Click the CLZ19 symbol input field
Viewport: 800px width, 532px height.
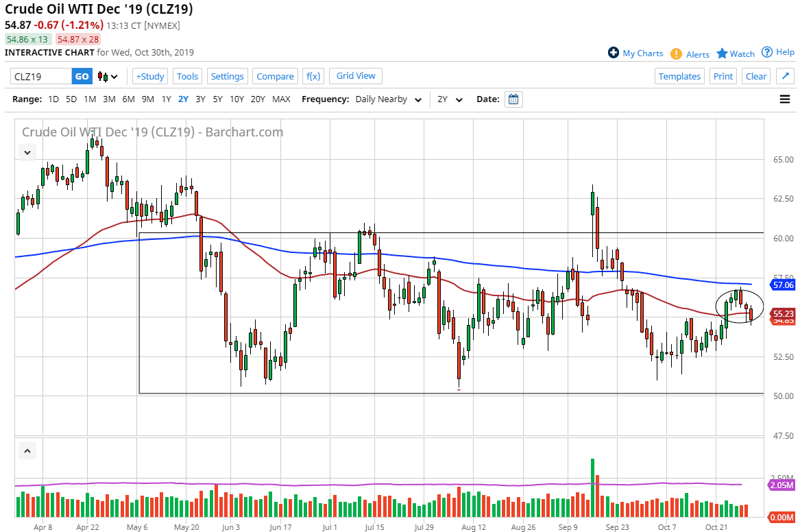(41, 77)
